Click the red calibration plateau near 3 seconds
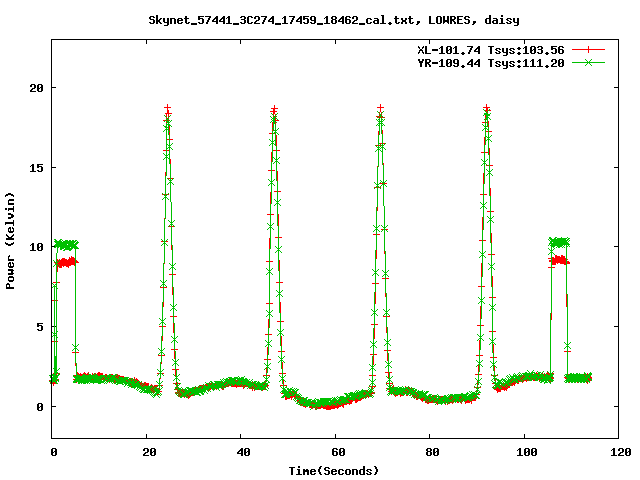The width and height of the screenshot is (640, 480). coord(67,262)
